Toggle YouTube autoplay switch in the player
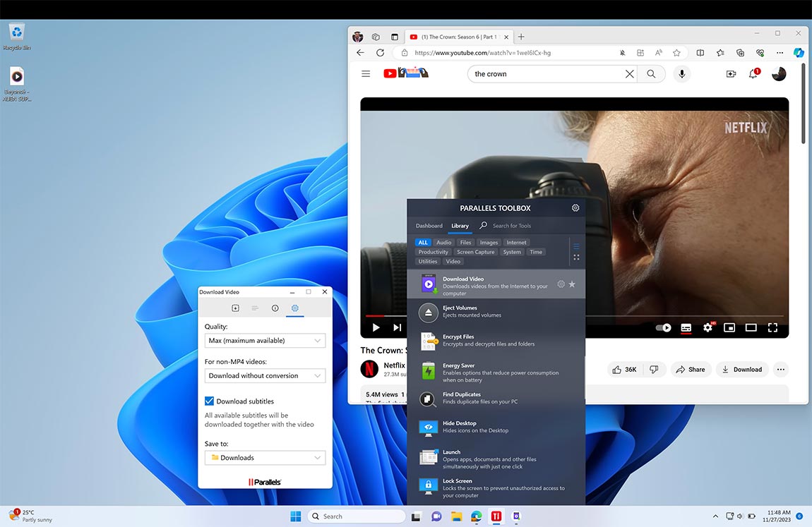812x527 pixels. (x=662, y=327)
